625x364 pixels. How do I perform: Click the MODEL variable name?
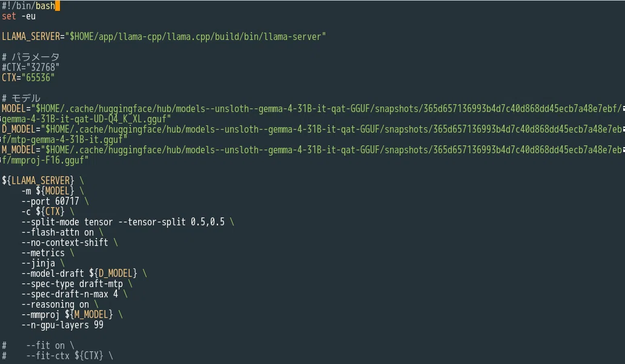pos(13,108)
